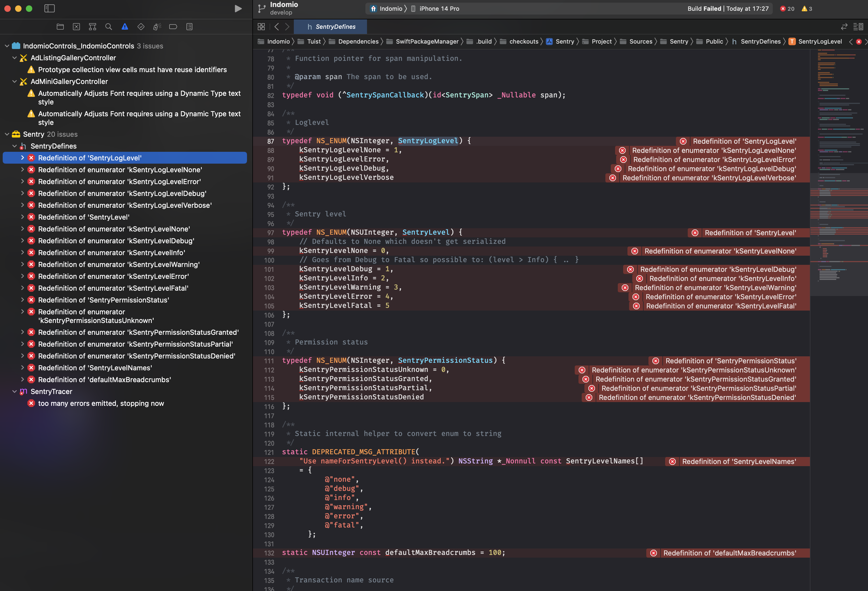Collapse the Sentry issues group

click(7, 134)
